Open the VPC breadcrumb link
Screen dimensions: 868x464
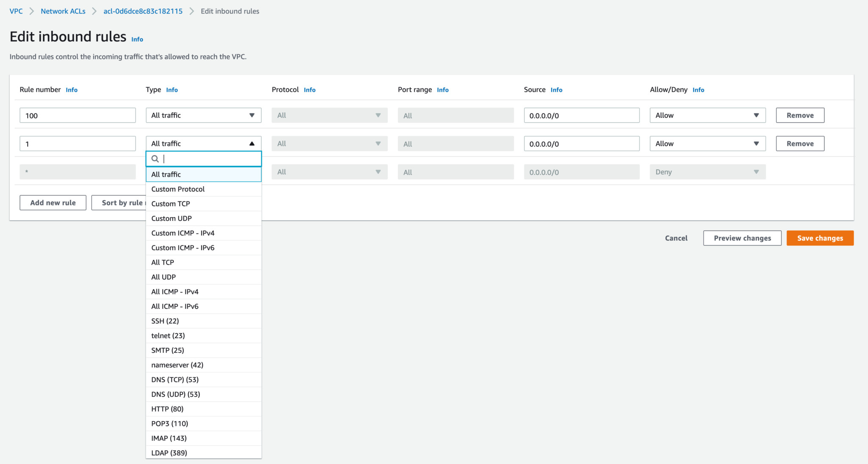click(16, 11)
